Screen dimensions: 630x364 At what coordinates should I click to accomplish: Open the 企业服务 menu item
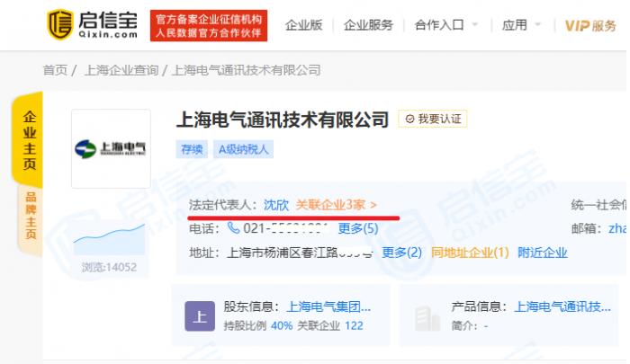(368, 25)
